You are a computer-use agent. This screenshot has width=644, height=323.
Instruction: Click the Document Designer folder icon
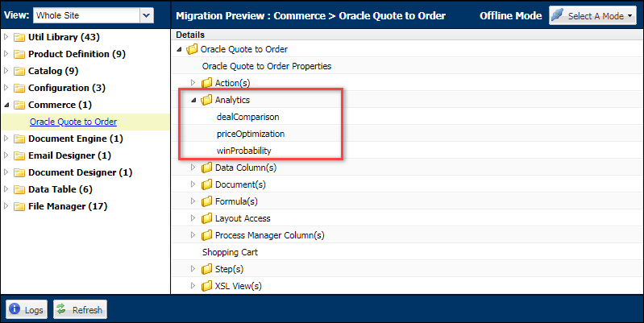[19, 172]
